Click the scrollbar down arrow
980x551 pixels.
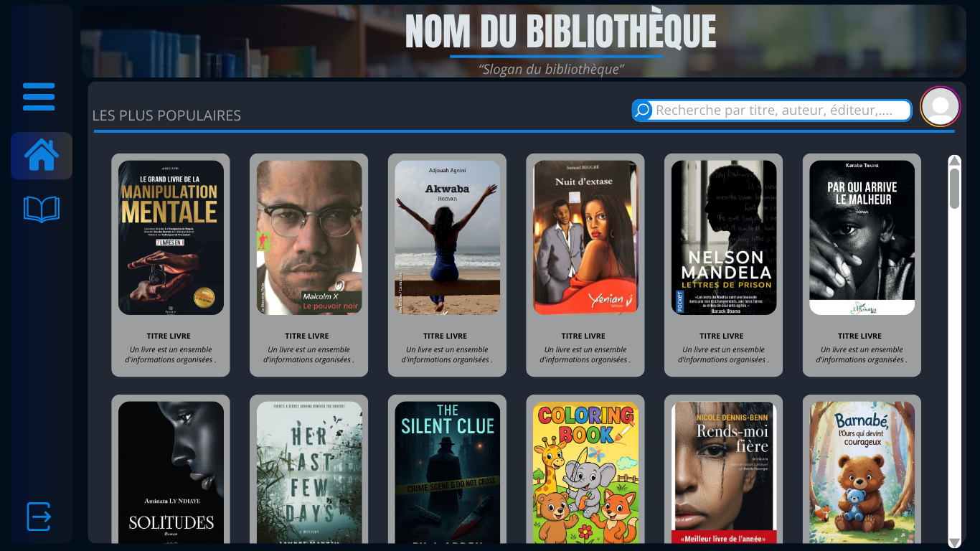[x=954, y=542]
